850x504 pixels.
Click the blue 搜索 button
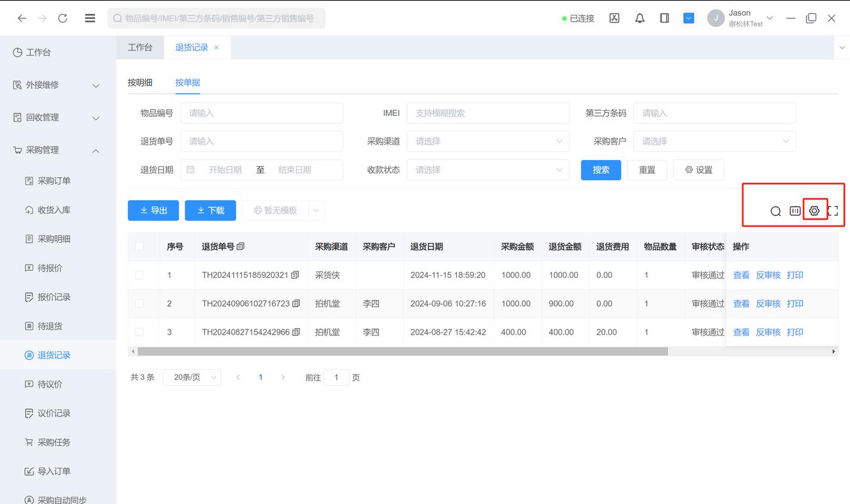pyautogui.click(x=601, y=170)
